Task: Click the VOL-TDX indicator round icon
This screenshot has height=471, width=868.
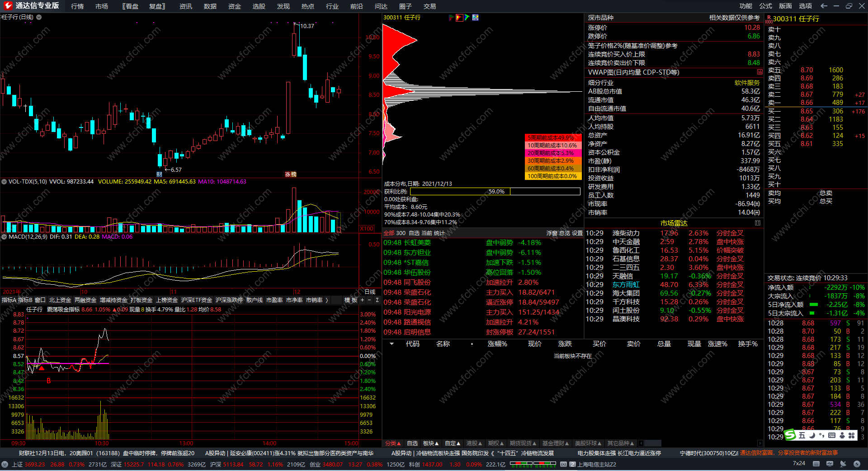Action: [x=4, y=182]
